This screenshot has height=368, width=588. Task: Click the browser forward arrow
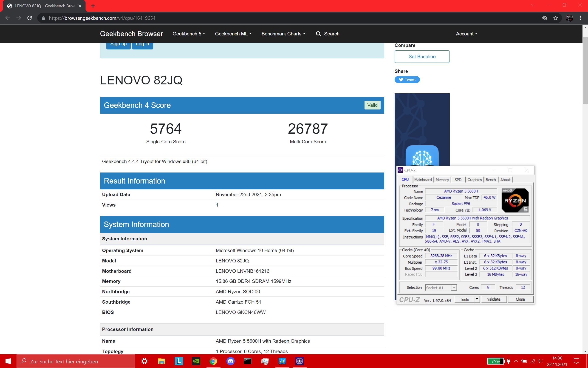pos(18,18)
